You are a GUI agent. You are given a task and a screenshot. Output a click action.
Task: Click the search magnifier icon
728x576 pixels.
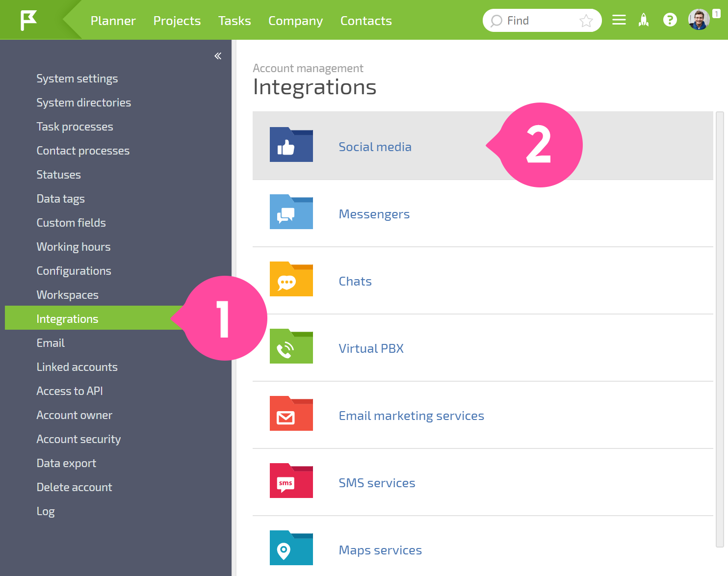pos(496,21)
